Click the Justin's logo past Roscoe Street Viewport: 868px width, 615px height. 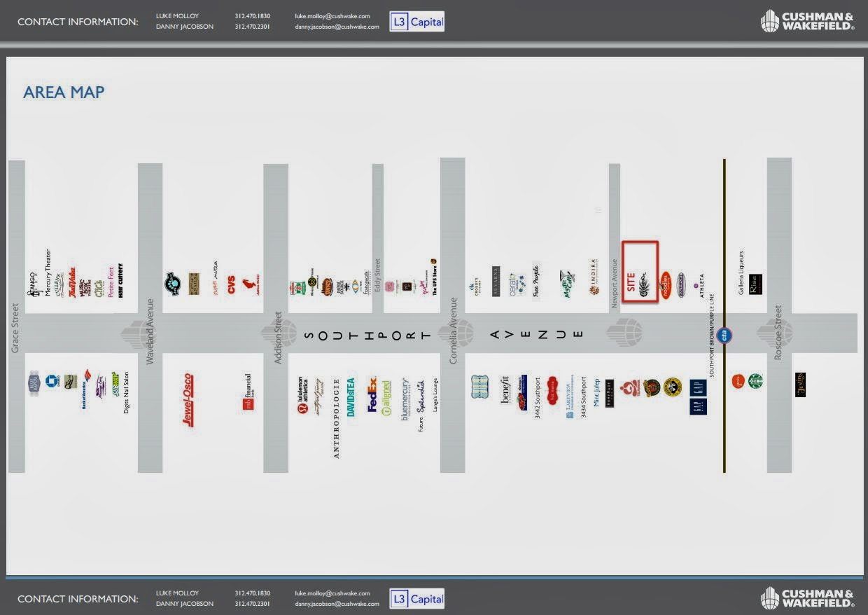(x=800, y=385)
